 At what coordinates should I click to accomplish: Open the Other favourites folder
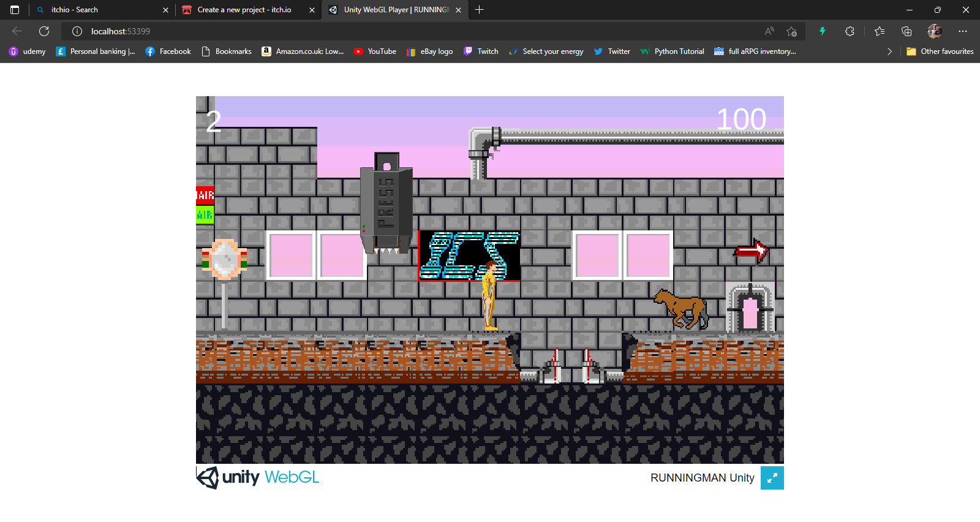pos(940,51)
